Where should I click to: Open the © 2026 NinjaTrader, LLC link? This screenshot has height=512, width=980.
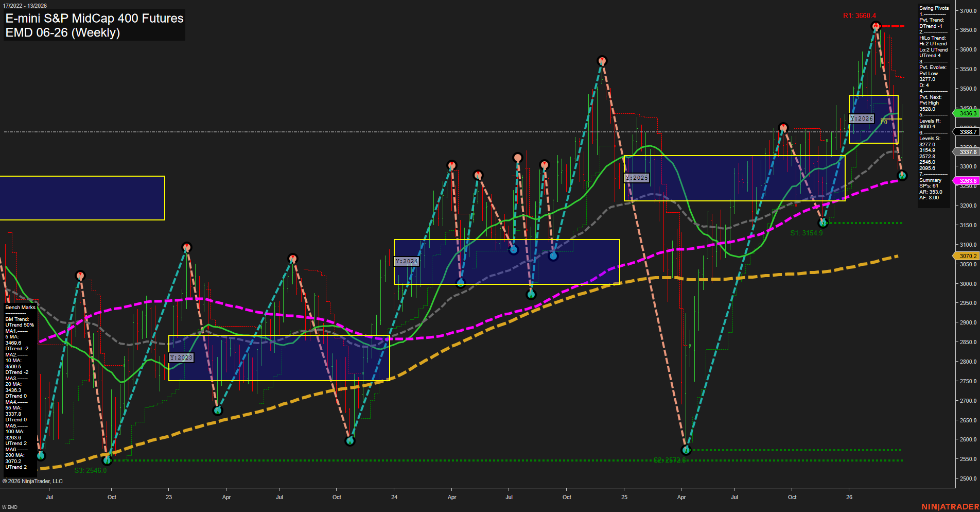pos(33,481)
